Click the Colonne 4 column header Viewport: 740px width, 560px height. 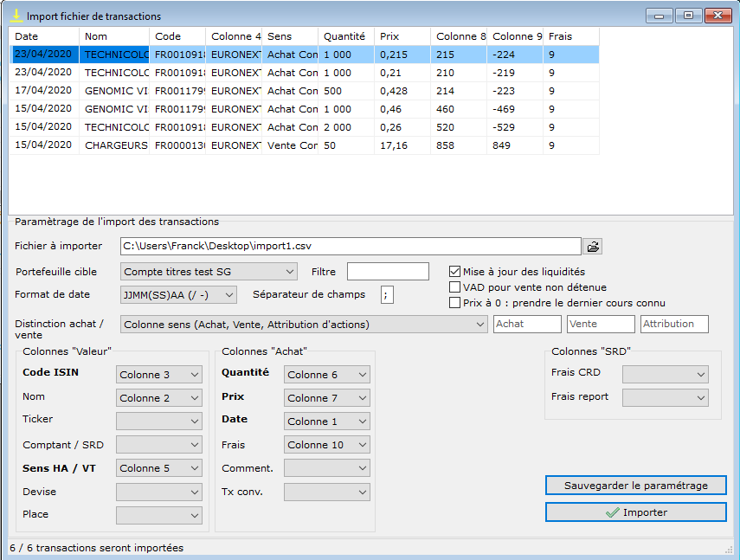pos(234,36)
